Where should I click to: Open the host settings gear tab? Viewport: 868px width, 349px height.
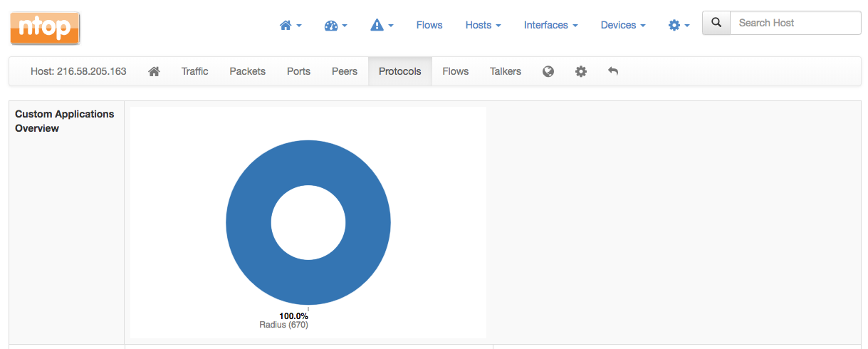581,71
